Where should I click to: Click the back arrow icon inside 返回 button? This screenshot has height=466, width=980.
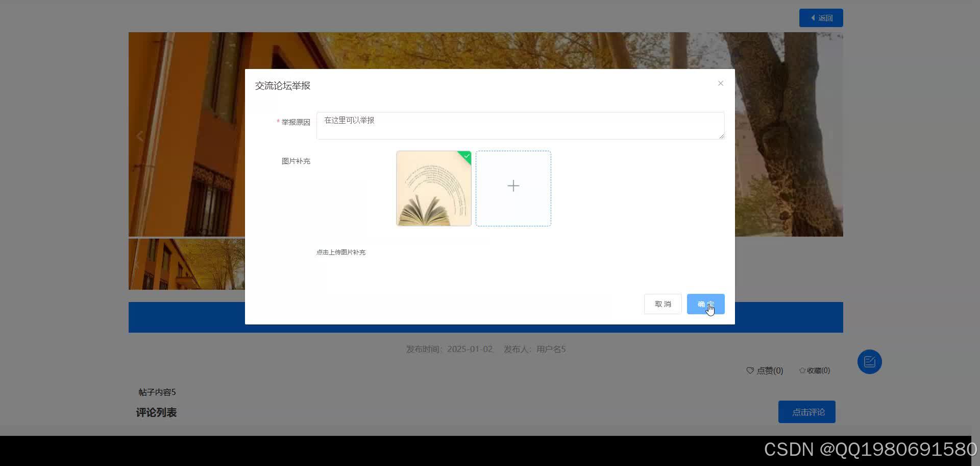813,17
